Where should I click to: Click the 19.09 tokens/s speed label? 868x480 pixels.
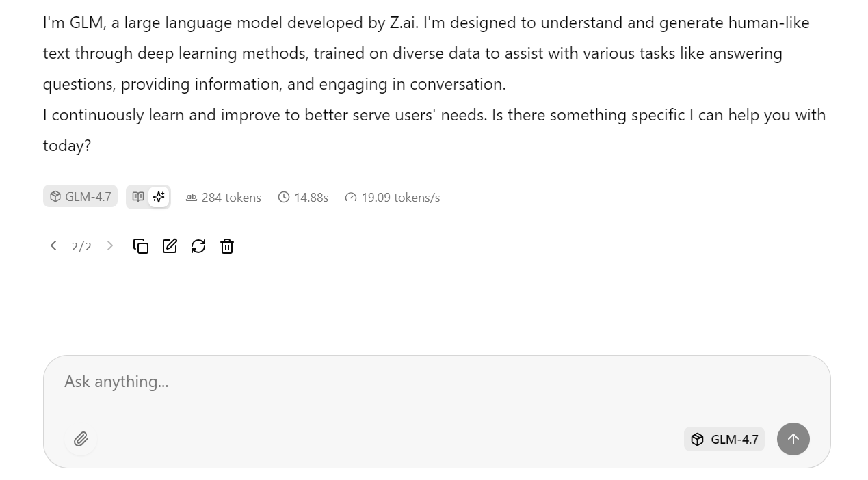400,198
